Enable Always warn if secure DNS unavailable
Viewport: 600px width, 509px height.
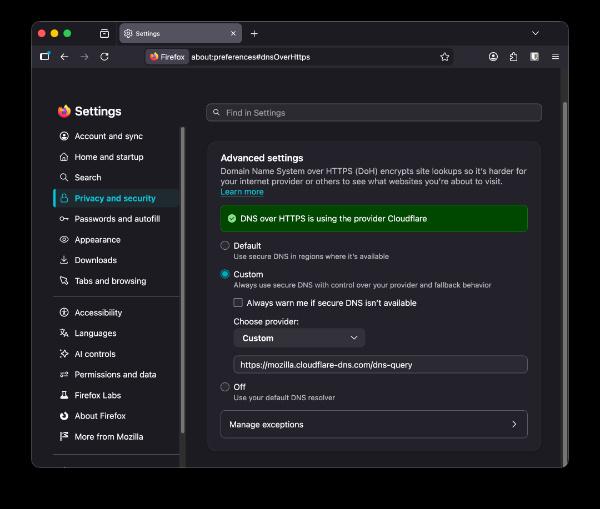click(x=238, y=303)
